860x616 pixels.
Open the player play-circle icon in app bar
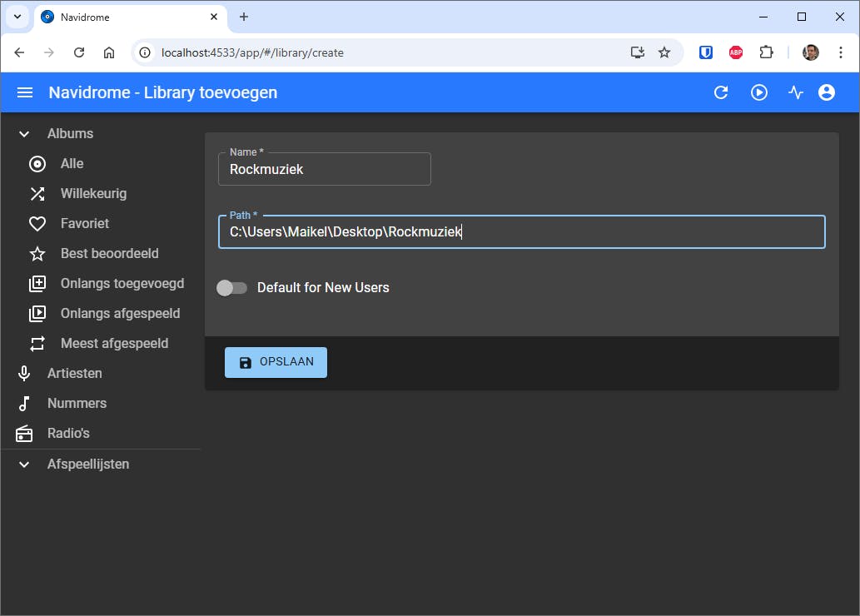pos(759,92)
